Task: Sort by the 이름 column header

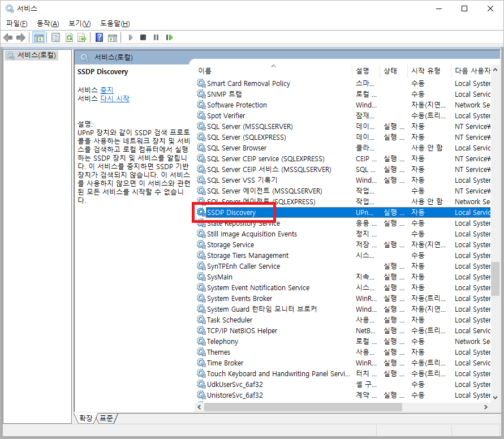Action: [x=274, y=71]
